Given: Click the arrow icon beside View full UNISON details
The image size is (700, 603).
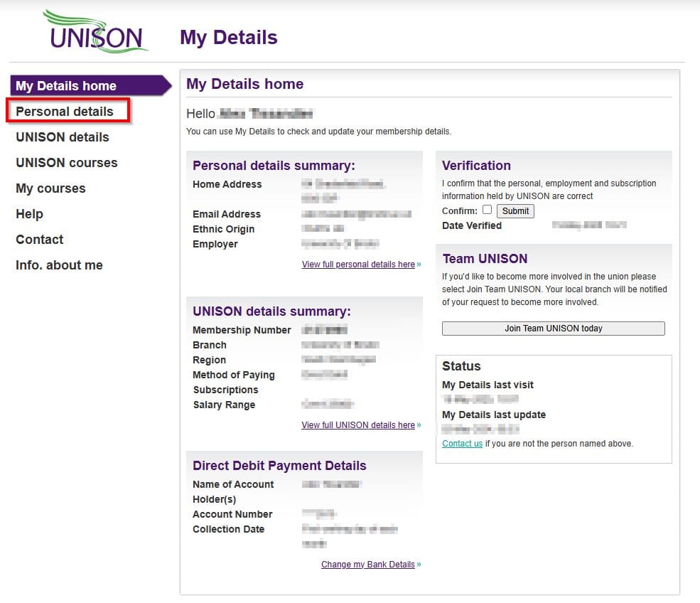Looking at the screenshot, I should (x=419, y=425).
